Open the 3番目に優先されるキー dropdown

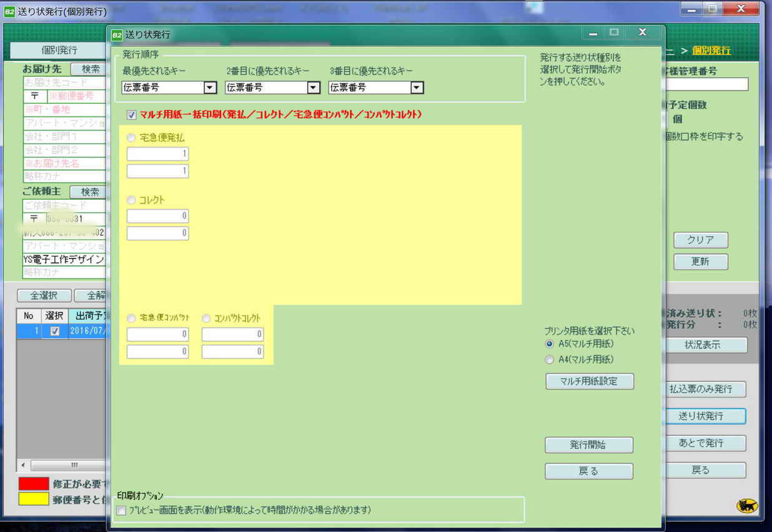417,88
